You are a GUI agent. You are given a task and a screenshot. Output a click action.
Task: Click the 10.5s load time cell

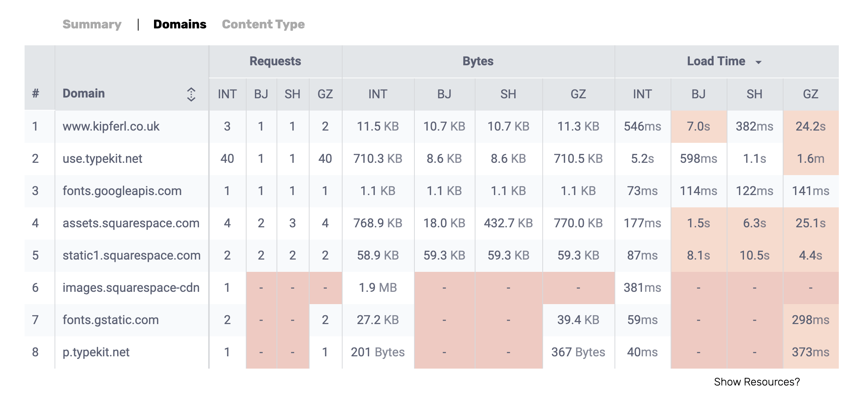coord(755,255)
